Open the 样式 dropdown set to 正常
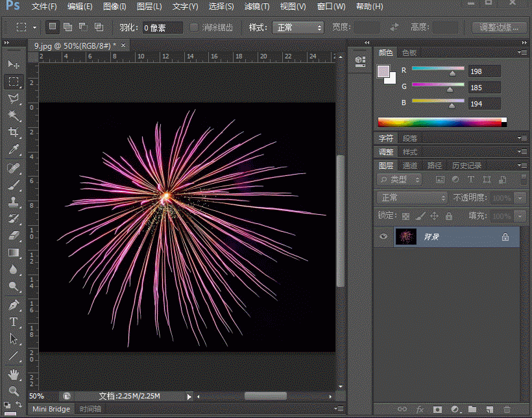This screenshot has height=418, width=532. click(x=297, y=28)
